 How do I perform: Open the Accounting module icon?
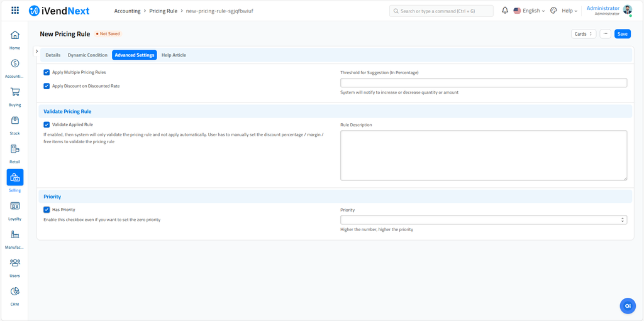pyautogui.click(x=14, y=64)
